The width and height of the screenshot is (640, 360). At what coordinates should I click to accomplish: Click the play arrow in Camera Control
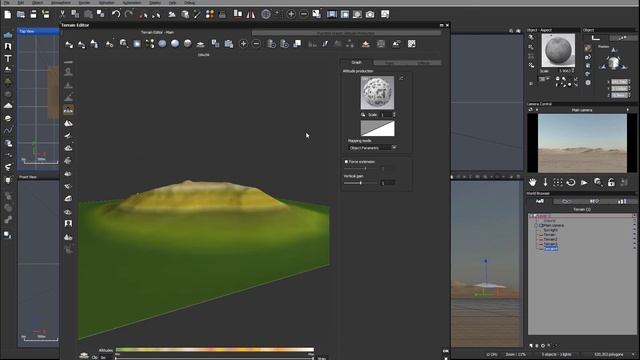(x=584, y=182)
